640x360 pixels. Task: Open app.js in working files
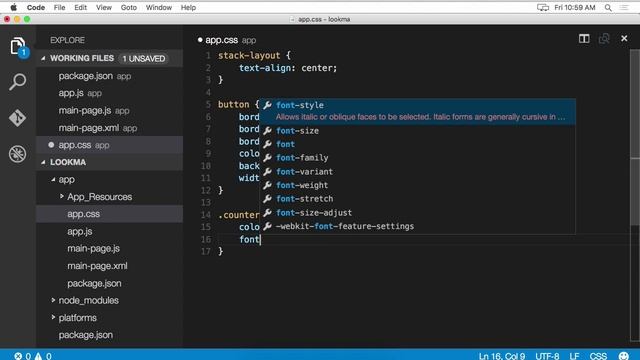[109, 93]
